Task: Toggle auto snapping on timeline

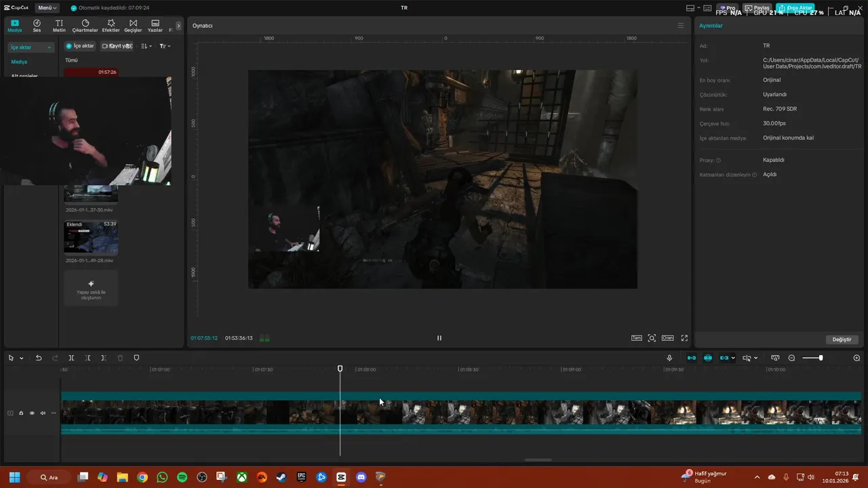Action: pyautogui.click(x=708, y=358)
